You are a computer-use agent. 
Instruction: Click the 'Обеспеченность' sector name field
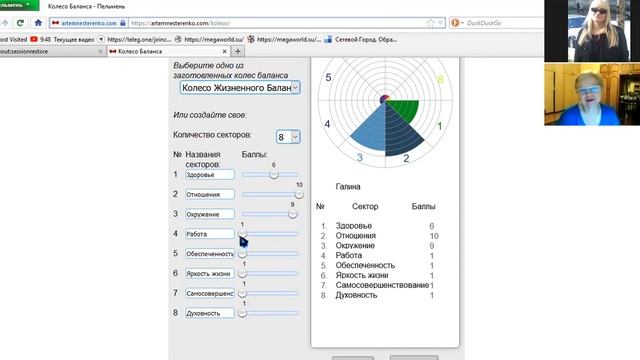click(x=210, y=254)
